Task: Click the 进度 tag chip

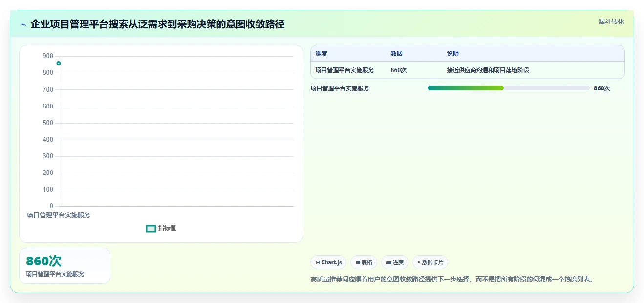Action: 395,262
